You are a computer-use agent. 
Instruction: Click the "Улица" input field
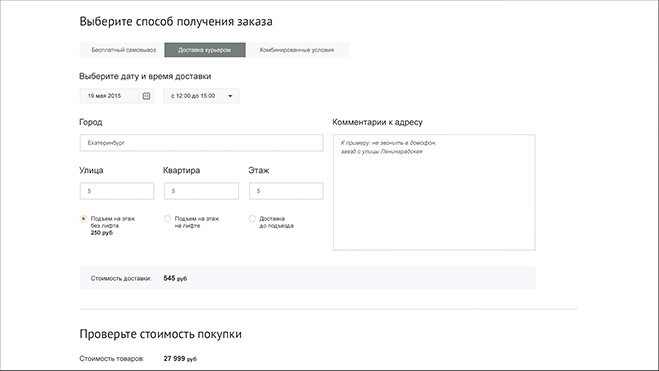coord(117,191)
